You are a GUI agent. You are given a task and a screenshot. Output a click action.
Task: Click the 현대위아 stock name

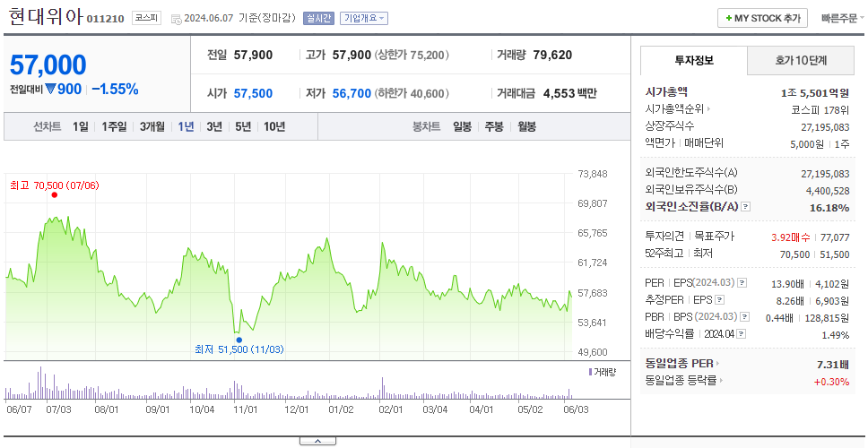(x=46, y=17)
